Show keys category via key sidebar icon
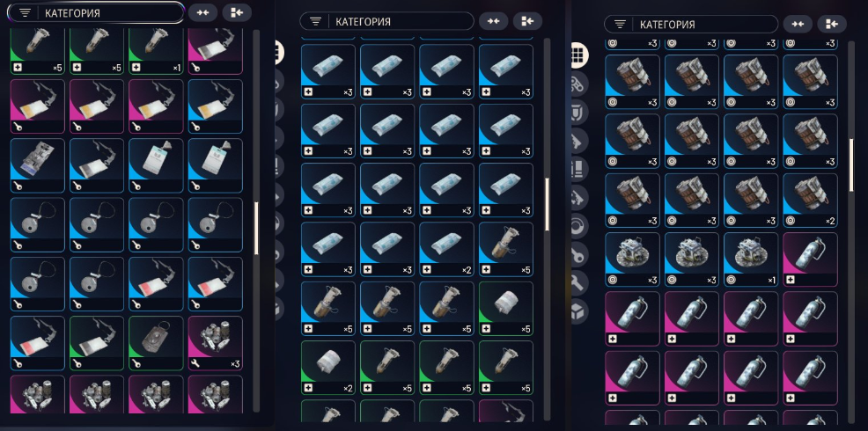This screenshot has height=431, width=868. 579,254
